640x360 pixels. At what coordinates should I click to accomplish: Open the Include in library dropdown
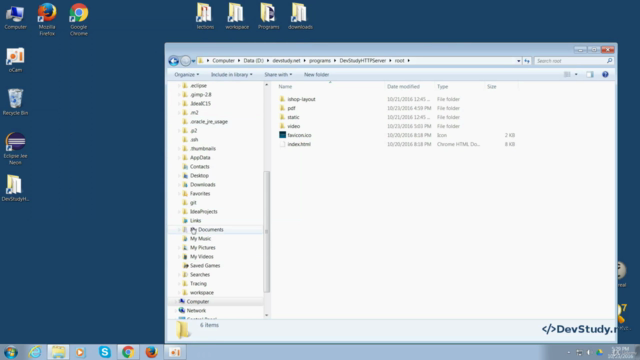point(231,75)
